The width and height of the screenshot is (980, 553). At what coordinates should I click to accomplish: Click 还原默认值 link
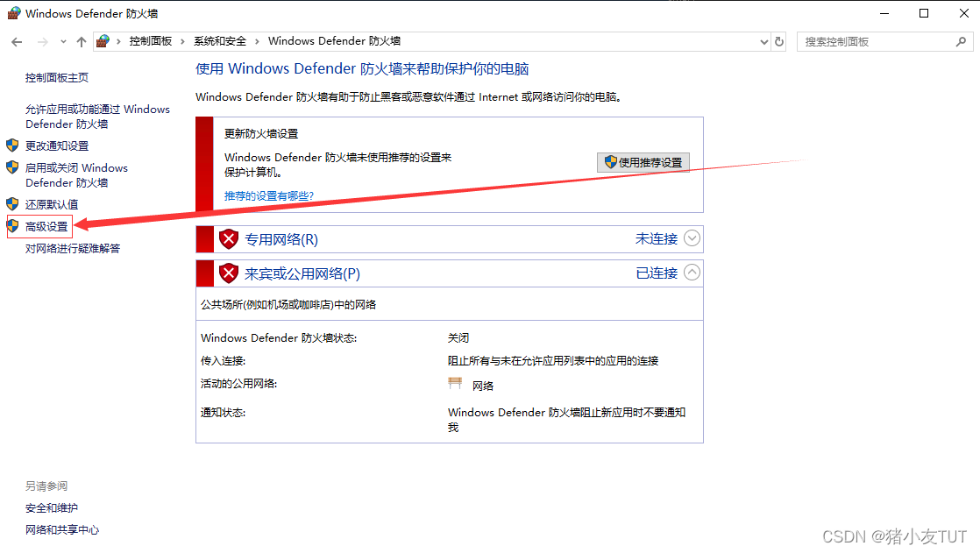[52, 204]
